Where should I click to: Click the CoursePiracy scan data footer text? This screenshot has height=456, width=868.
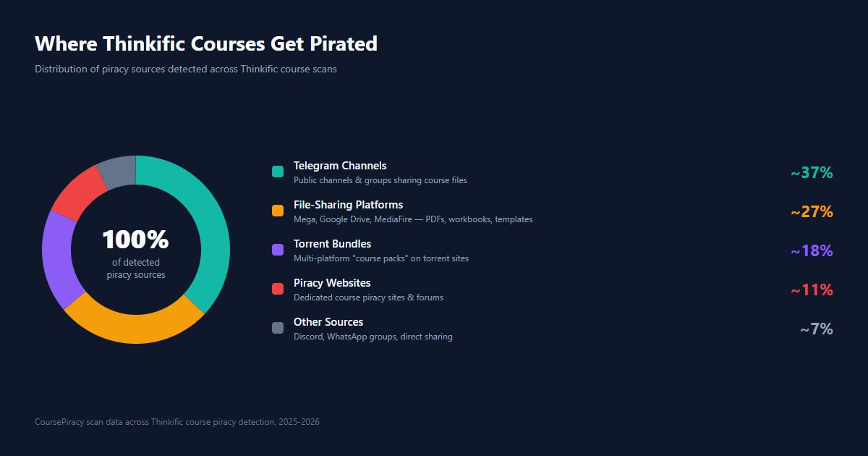[x=177, y=422]
